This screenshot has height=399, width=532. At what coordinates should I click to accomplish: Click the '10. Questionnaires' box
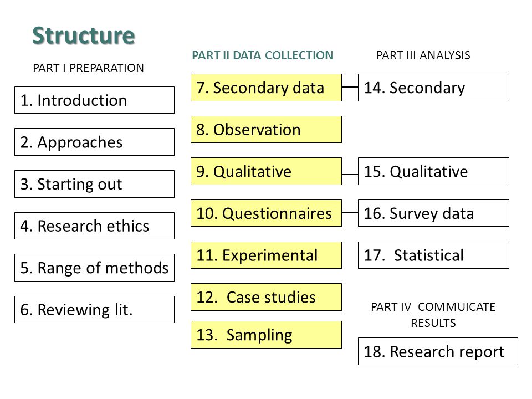coord(266,213)
